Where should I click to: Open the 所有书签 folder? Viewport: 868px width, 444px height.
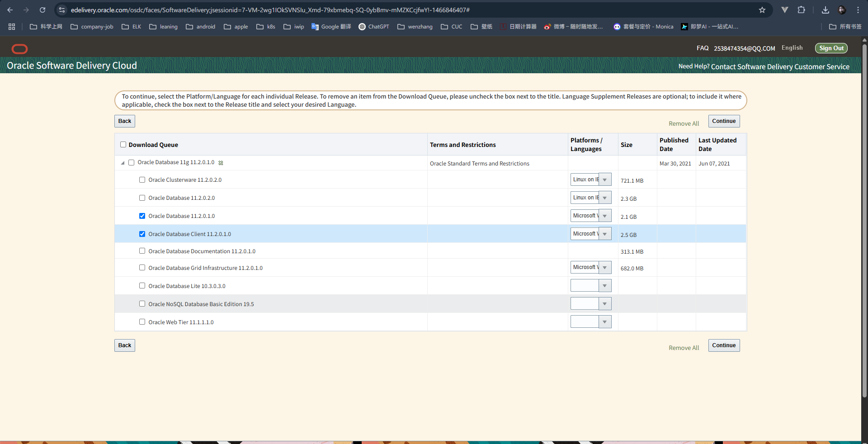point(845,27)
